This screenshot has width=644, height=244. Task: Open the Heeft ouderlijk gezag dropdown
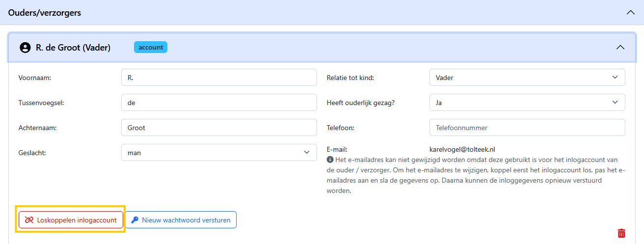pyautogui.click(x=527, y=103)
